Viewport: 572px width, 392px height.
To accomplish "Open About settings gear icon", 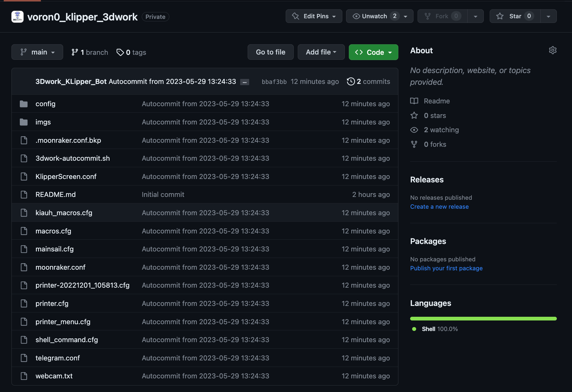I will 552,50.
